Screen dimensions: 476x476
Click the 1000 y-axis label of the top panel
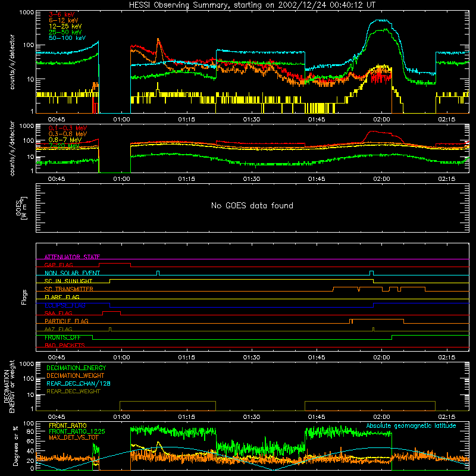point(27,12)
